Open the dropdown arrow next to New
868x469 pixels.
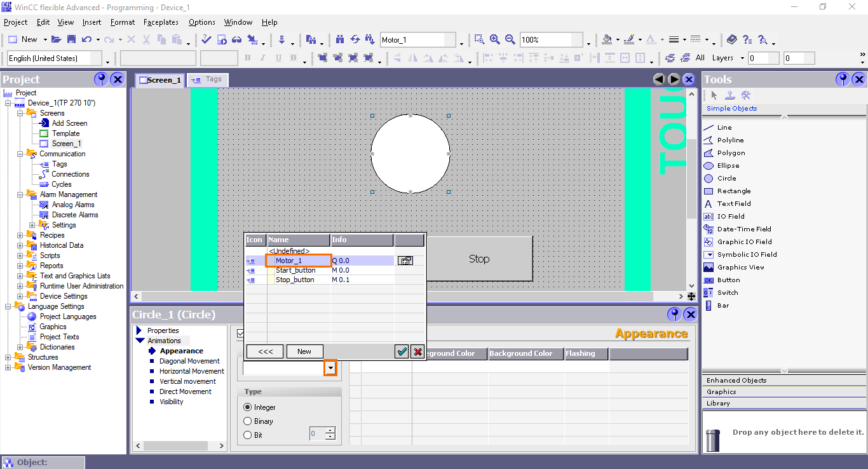pos(45,39)
